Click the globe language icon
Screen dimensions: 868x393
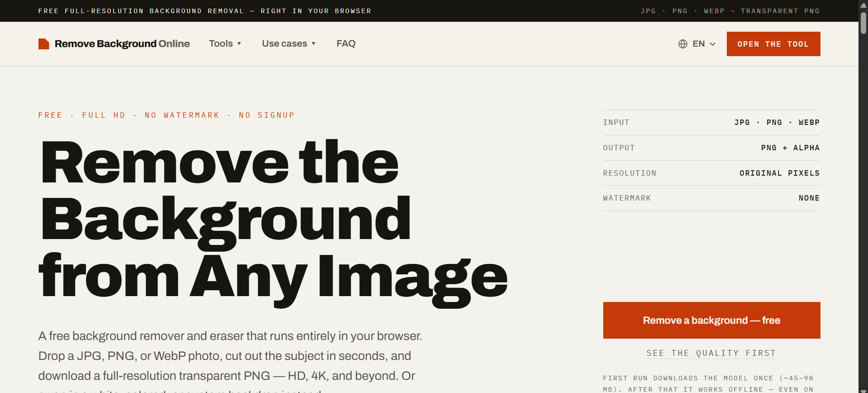pos(683,44)
